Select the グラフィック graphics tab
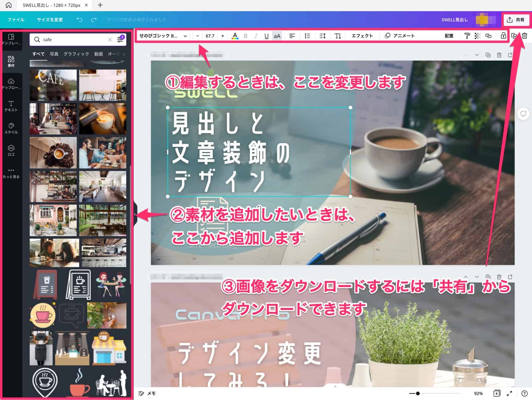The width and height of the screenshot is (532, 400). (x=76, y=54)
